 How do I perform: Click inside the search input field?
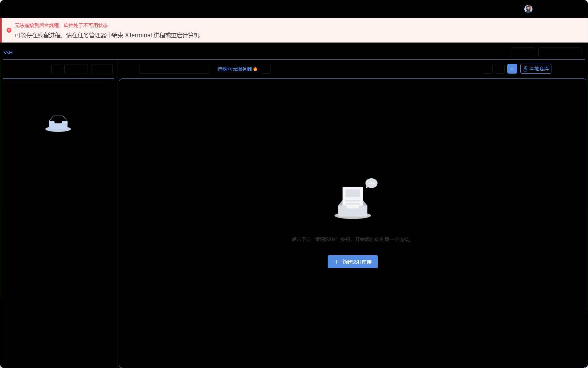(x=174, y=69)
